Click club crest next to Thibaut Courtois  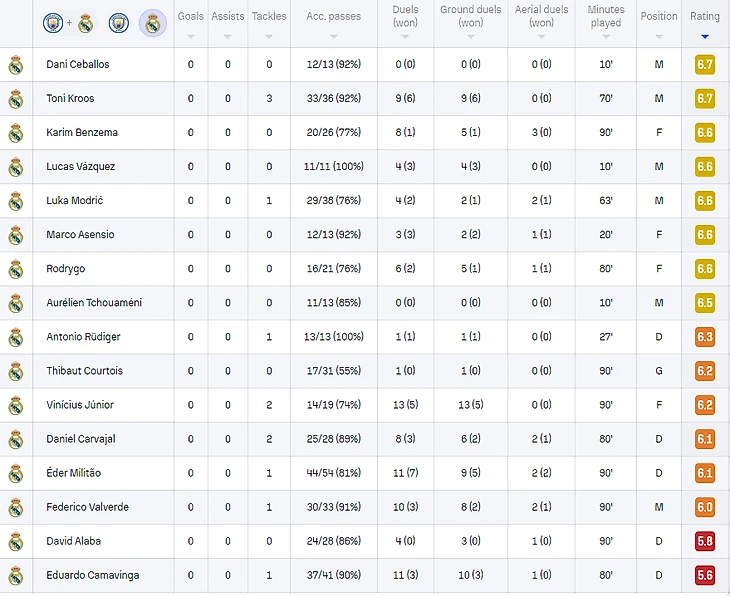16,372
